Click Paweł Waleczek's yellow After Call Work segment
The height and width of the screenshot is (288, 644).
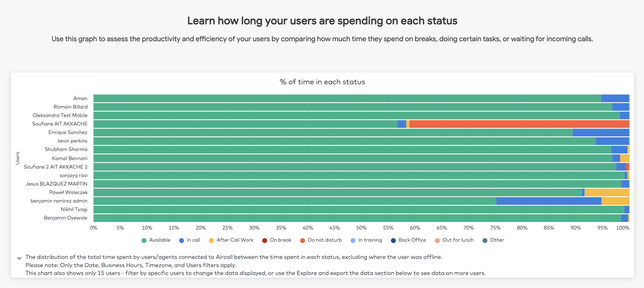[x=607, y=193]
